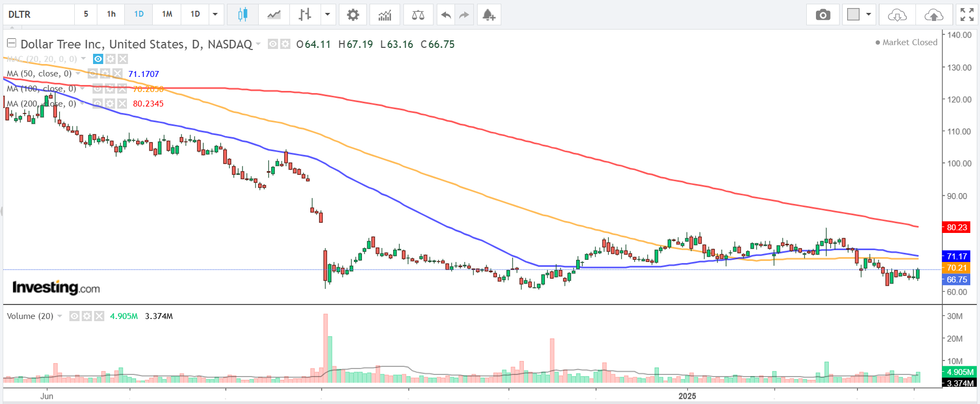
Task: Expand the drawing tools dropdown arrow
Action: click(x=327, y=15)
